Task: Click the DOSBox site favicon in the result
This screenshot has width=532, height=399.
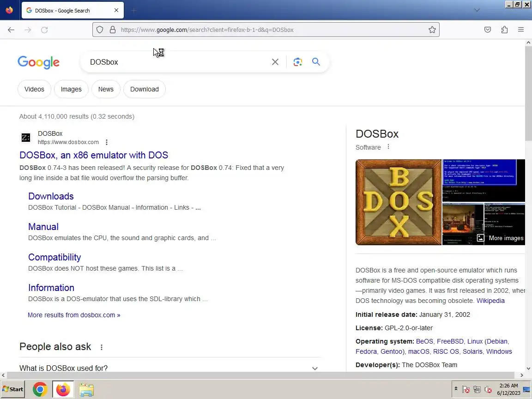Action: click(26, 138)
